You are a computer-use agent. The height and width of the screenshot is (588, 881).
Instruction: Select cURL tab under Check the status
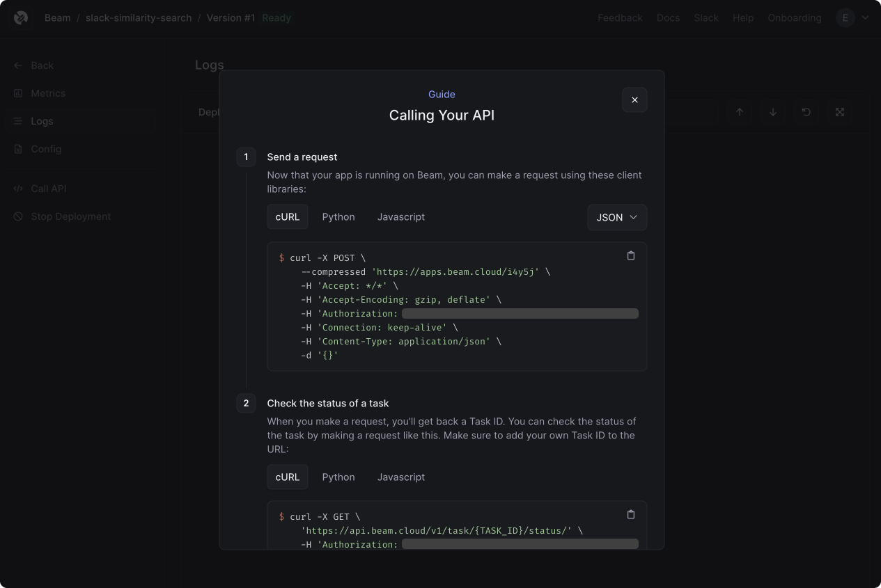click(x=288, y=477)
